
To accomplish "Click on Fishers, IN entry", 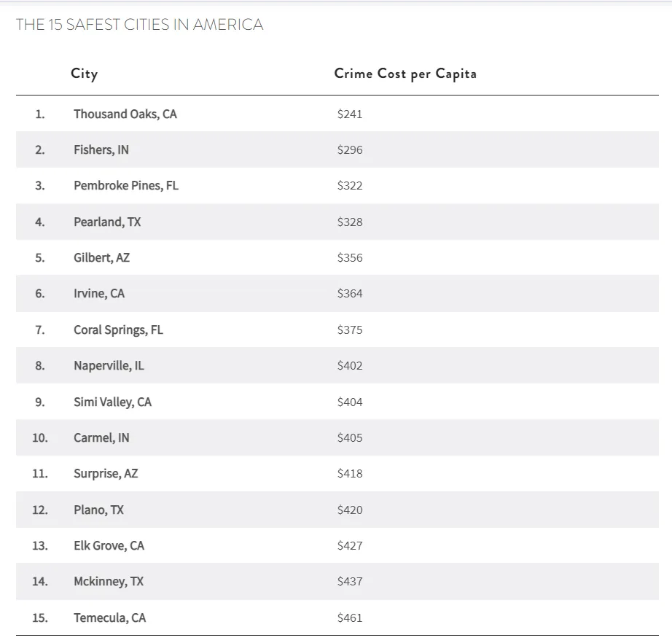I will pos(101,149).
